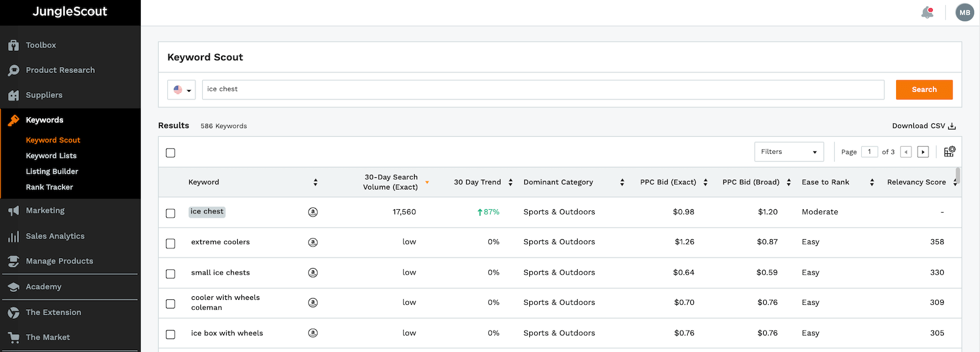This screenshot has width=980, height=352.
Task: Open Rank Tracker in the sidebar
Action: click(49, 187)
